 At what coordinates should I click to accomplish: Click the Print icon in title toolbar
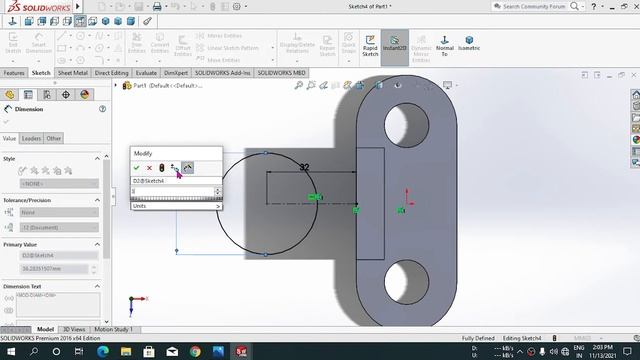pos(157,6)
